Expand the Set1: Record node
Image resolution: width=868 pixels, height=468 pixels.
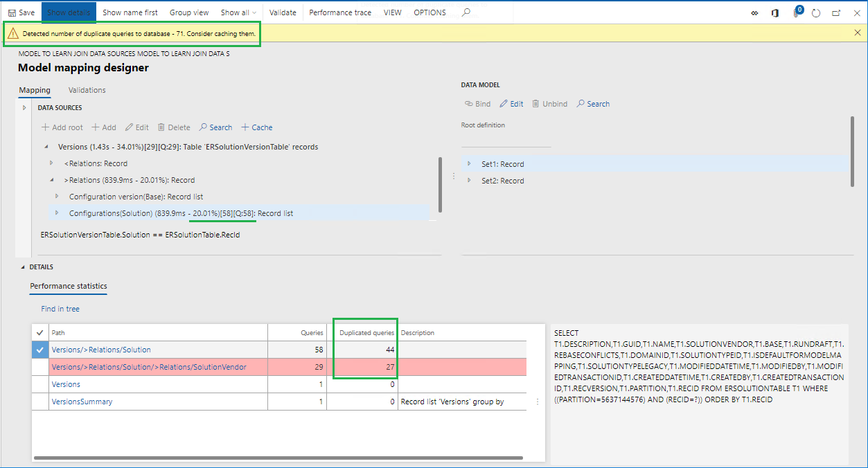point(470,163)
